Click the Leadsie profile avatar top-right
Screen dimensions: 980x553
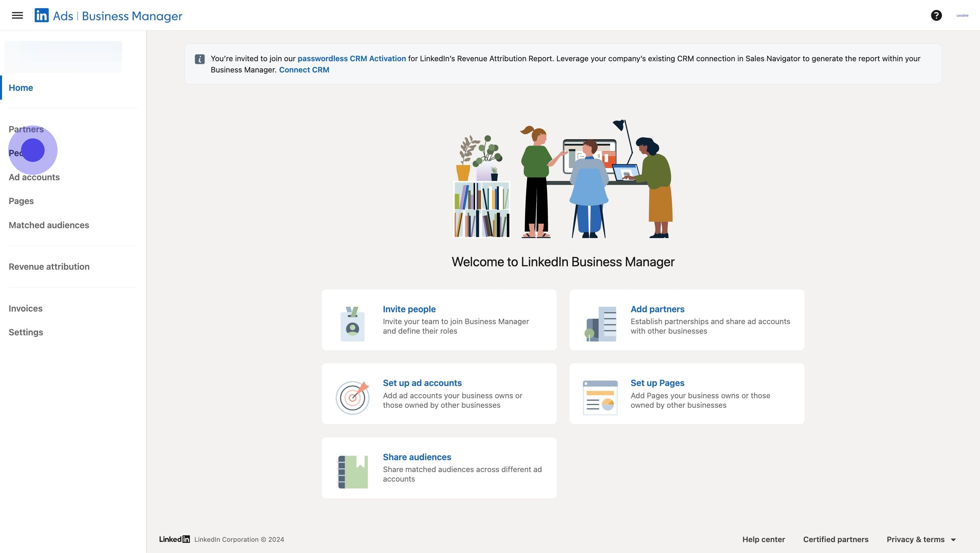click(x=962, y=16)
